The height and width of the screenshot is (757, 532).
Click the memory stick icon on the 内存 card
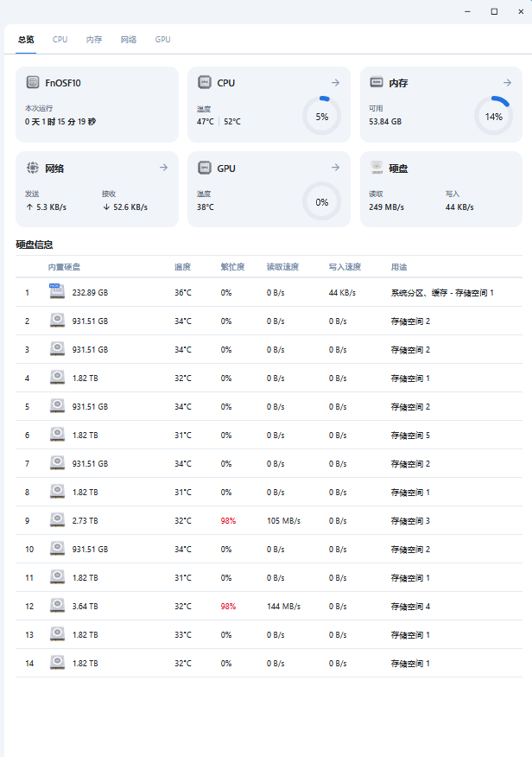377,83
